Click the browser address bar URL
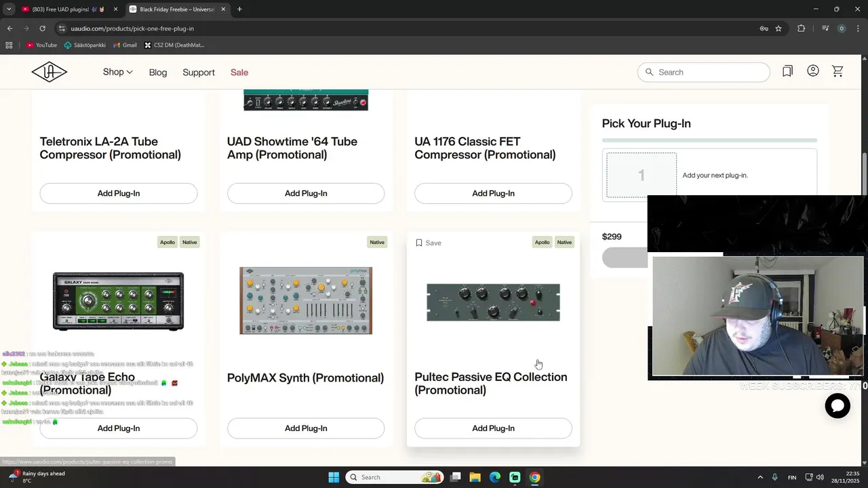The width and height of the screenshot is (868, 488). tap(132, 28)
